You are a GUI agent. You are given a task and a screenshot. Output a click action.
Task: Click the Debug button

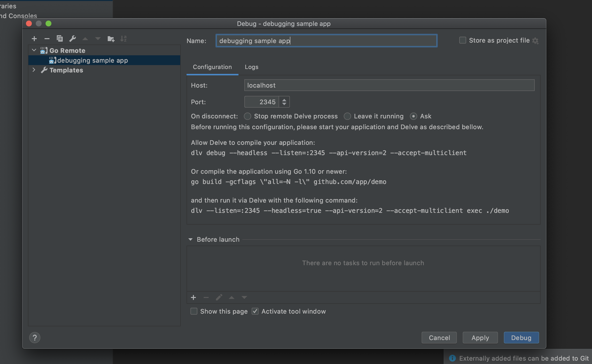[521, 338]
